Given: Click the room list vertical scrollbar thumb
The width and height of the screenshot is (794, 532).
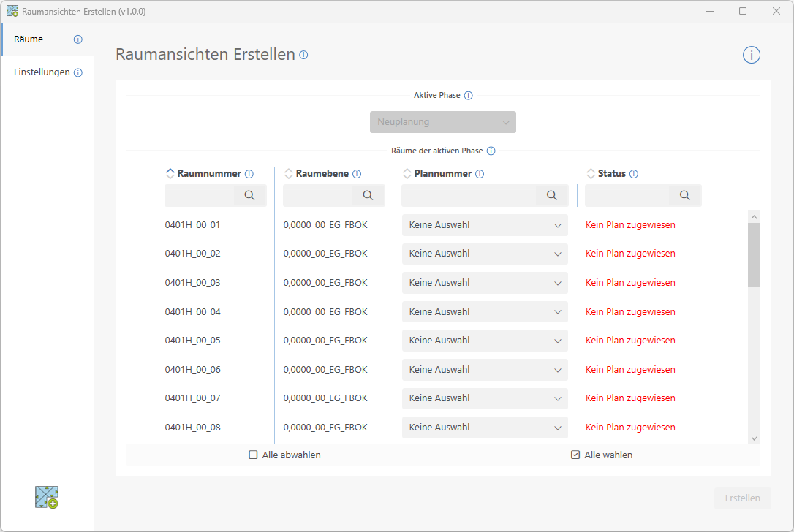Looking at the screenshot, I should [754, 254].
